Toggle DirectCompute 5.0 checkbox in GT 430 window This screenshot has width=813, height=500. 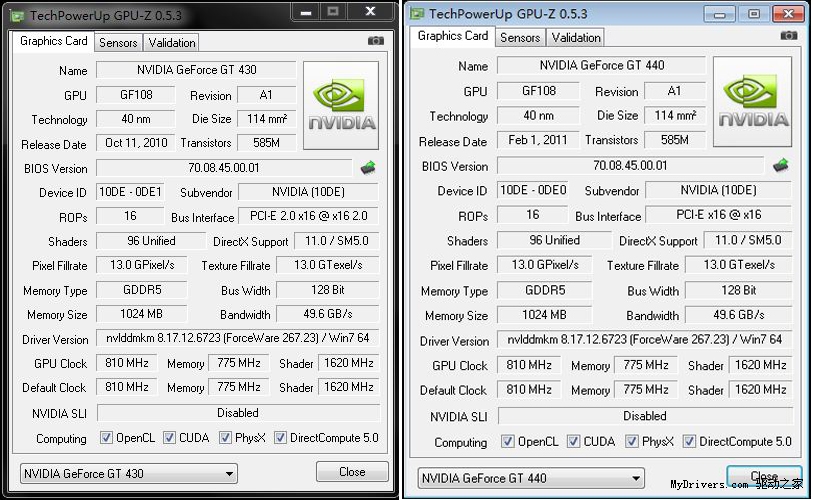(x=280, y=438)
